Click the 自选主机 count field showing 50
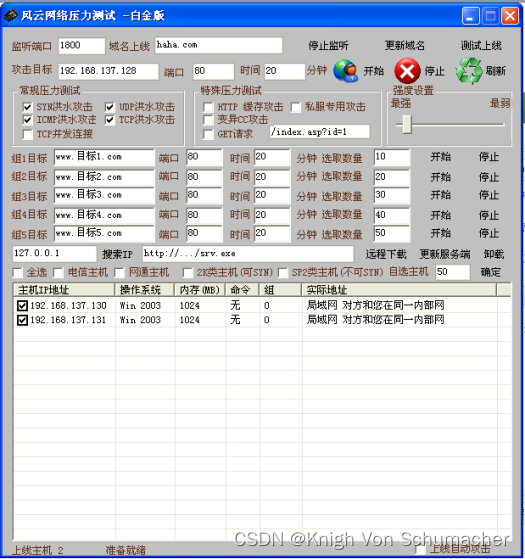This screenshot has height=559, width=525. (x=453, y=272)
